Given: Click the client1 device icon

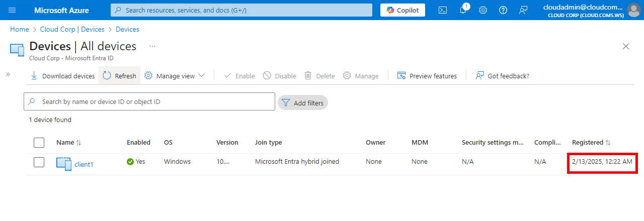Looking at the screenshot, I should click(x=64, y=164).
